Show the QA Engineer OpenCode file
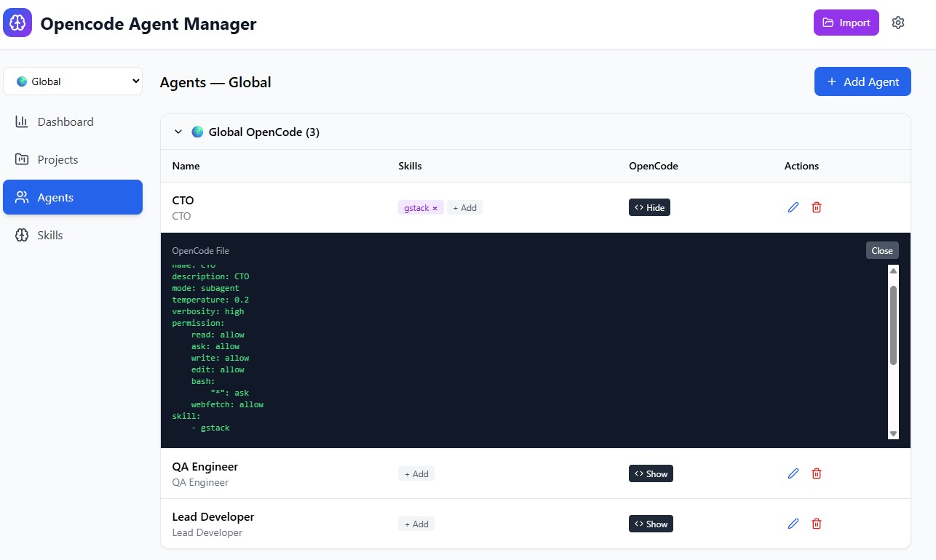The height and width of the screenshot is (560, 936). tap(651, 473)
